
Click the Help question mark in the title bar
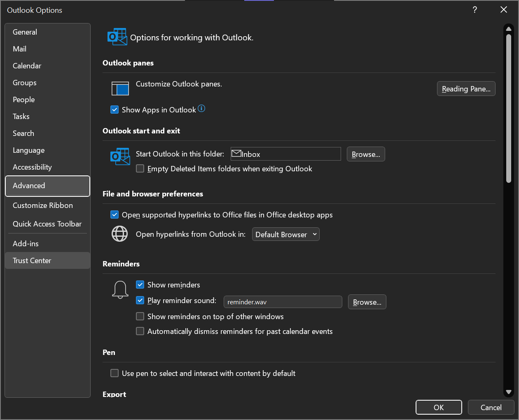click(x=475, y=10)
